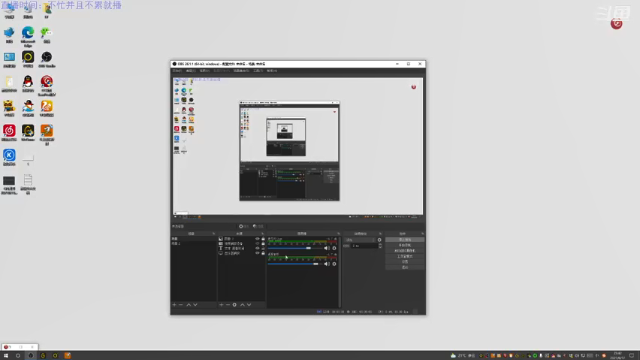
Task: Toggle lock on the image source row
Action: [263, 239]
